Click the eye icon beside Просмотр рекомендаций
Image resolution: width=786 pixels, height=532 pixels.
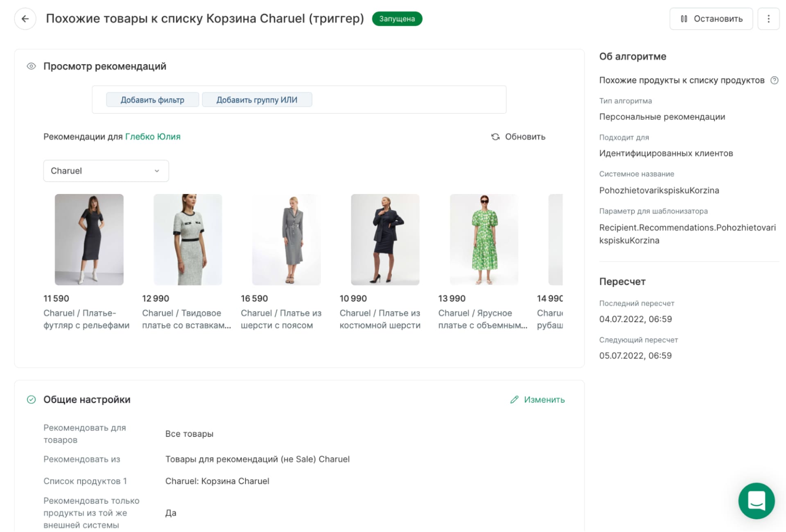click(x=31, y=66)
